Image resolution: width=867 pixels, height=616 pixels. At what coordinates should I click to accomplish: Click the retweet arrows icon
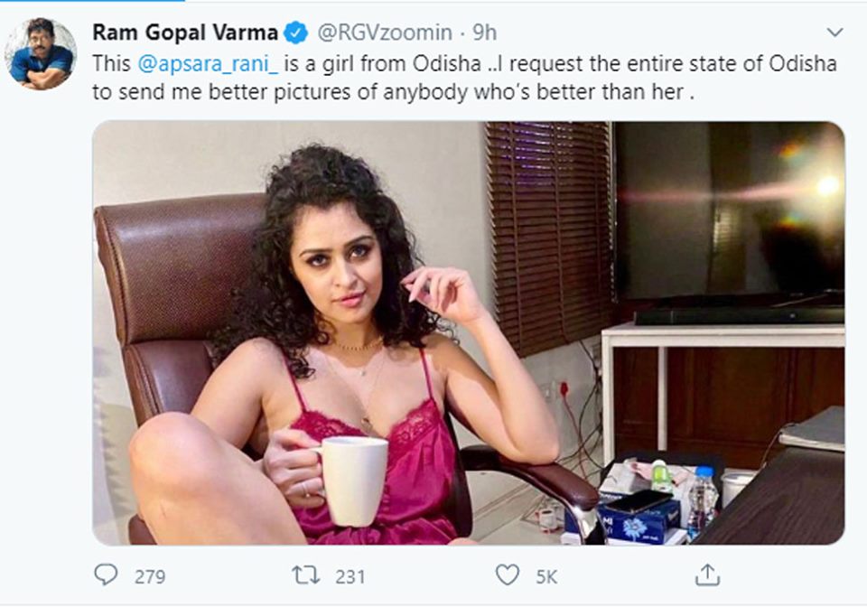tap(306, 575)
